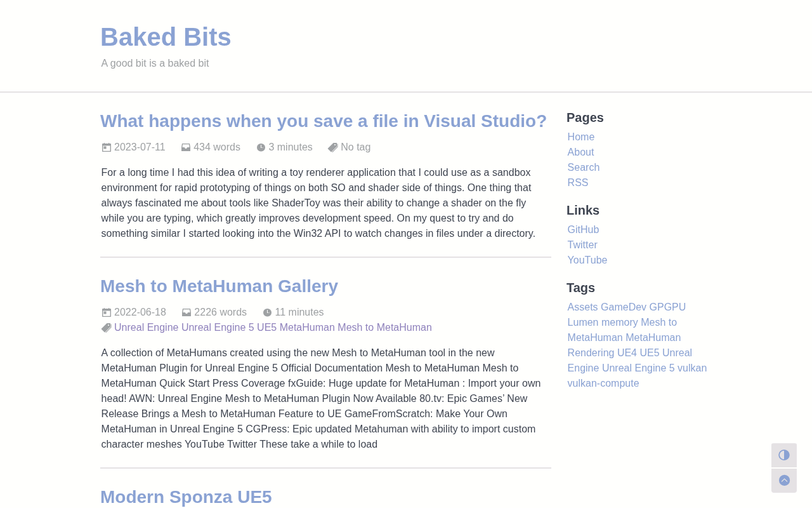
Task: Click the scroll-to-top arrow button
Action: point(783,481)
